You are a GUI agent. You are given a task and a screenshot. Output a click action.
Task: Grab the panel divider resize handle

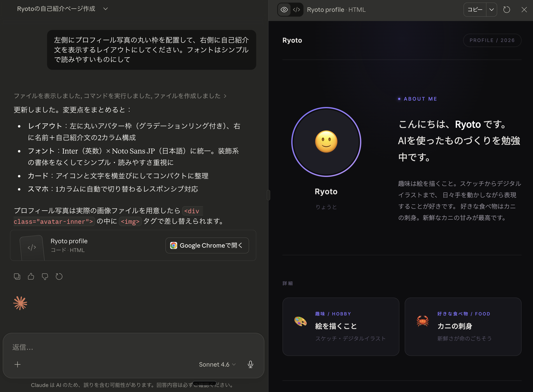[x=268, y=195]
